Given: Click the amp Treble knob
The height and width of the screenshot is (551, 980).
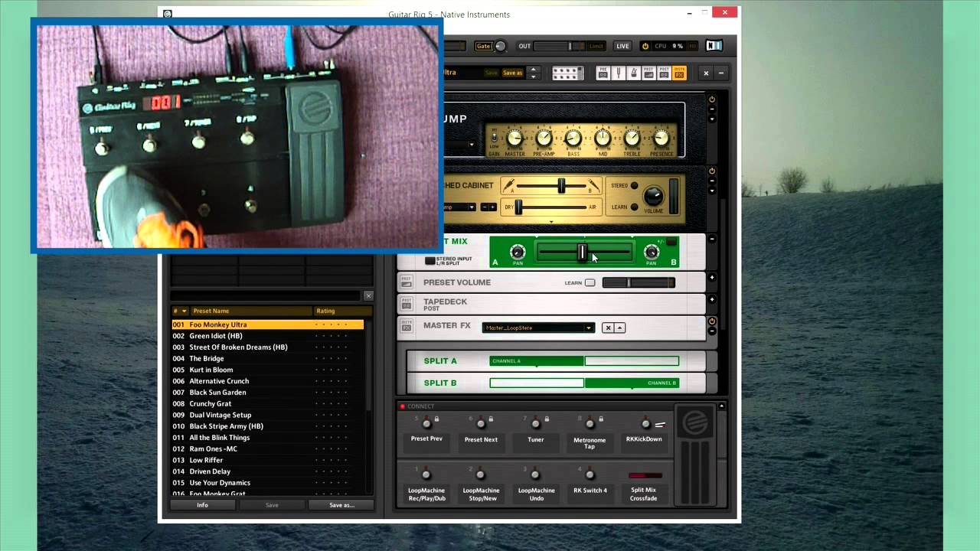Looking at the screenshot, I should click(x=632, y=139).
